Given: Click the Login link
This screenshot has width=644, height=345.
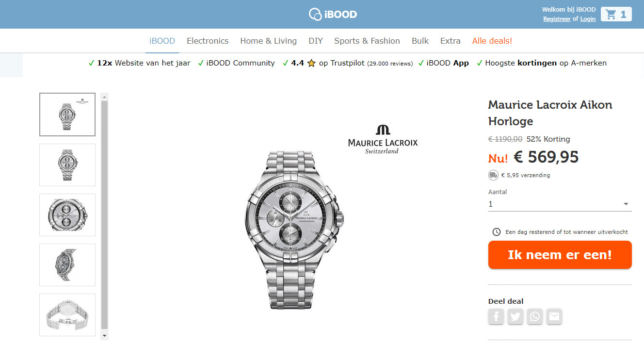Looking at the screenshot, I should click(x=588, y=19).
